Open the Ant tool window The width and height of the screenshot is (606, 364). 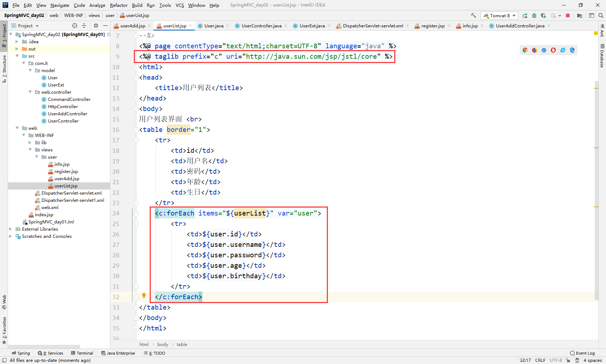pos(602,30)
